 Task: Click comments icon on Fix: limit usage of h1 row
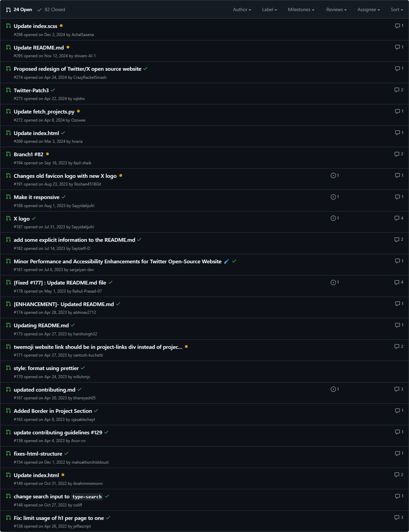(x=397, y=518)
